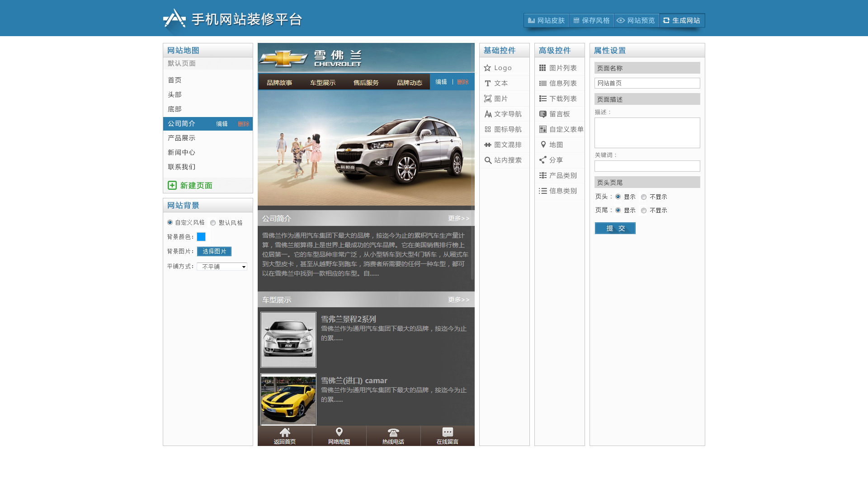
Task: Add the 产品类别 product category widget
Action: pyautogui.click(x=559, y=175)
